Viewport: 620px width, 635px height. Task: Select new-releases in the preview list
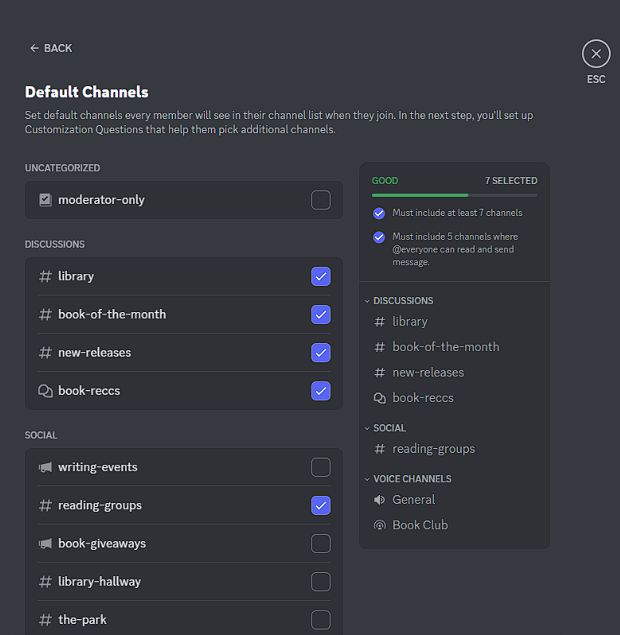click(x=427, y=372)
